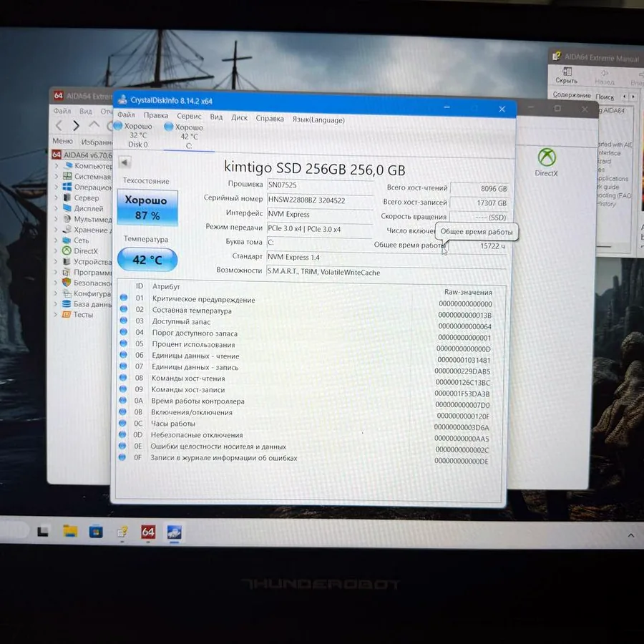Image resolution: width=644 pixels, height=644 pixels.
Task: Click status dot for Единицы данных - чтение
Action: [x=123, y=354]
